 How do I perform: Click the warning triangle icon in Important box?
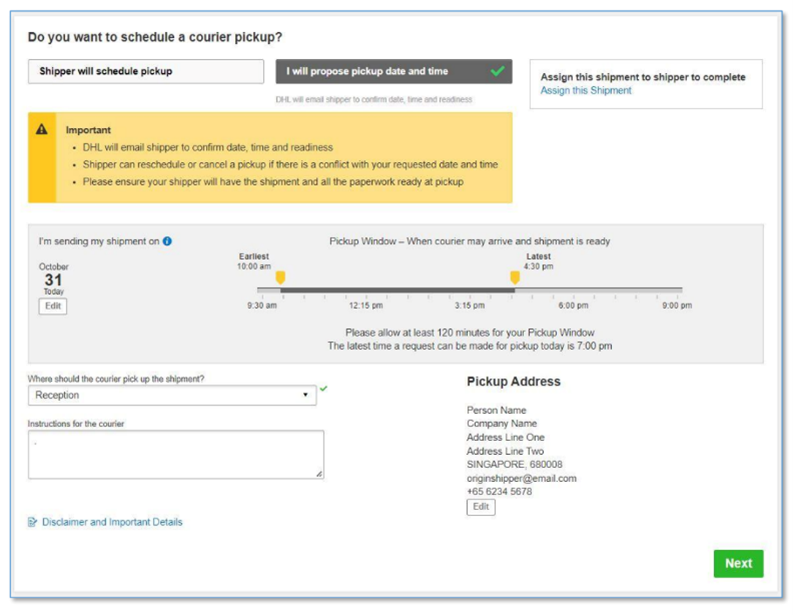pyautogui.click(x=42, y=129)
